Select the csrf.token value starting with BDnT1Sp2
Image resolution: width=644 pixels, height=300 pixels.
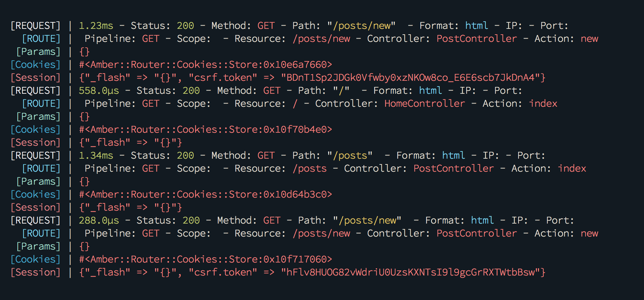pyautogui.click(x=410, y=78)
